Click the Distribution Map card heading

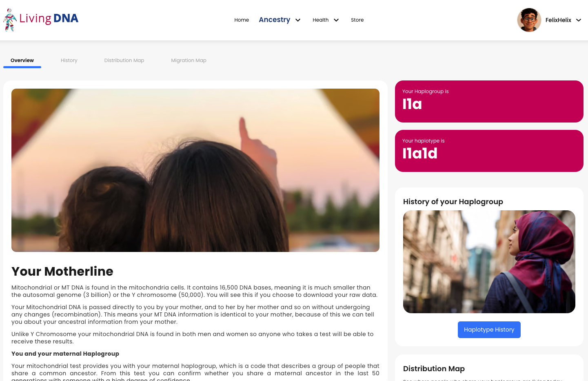pos(434,369)
